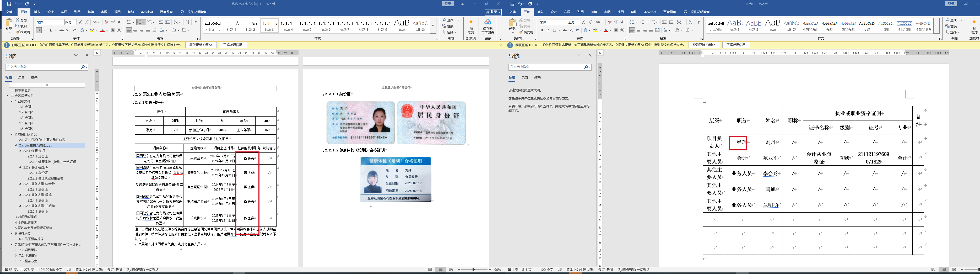Screen dimensions: 980x274
Task: Right-align the paragraph in the right window
Action: 645,30
